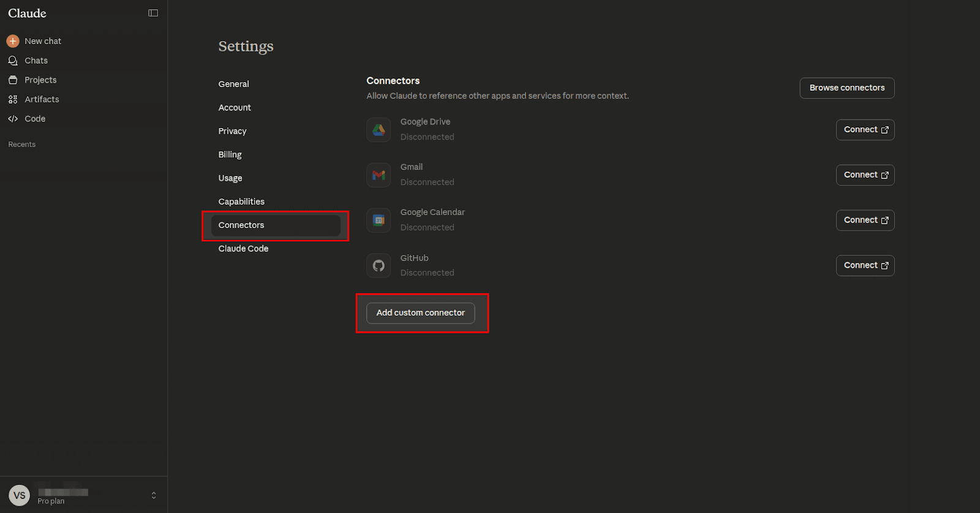The height and width of the screenshot is (513, 980).
Task: Go to Artifacts in the sidebar
Action: pyautogui.click(x=41, y=99)
